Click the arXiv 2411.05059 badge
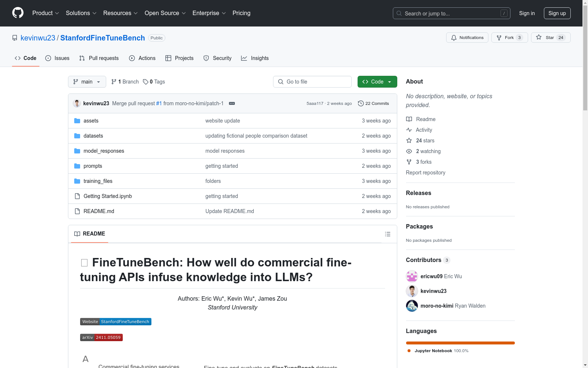Screen dimensions: 588x368 coord(101,337)
